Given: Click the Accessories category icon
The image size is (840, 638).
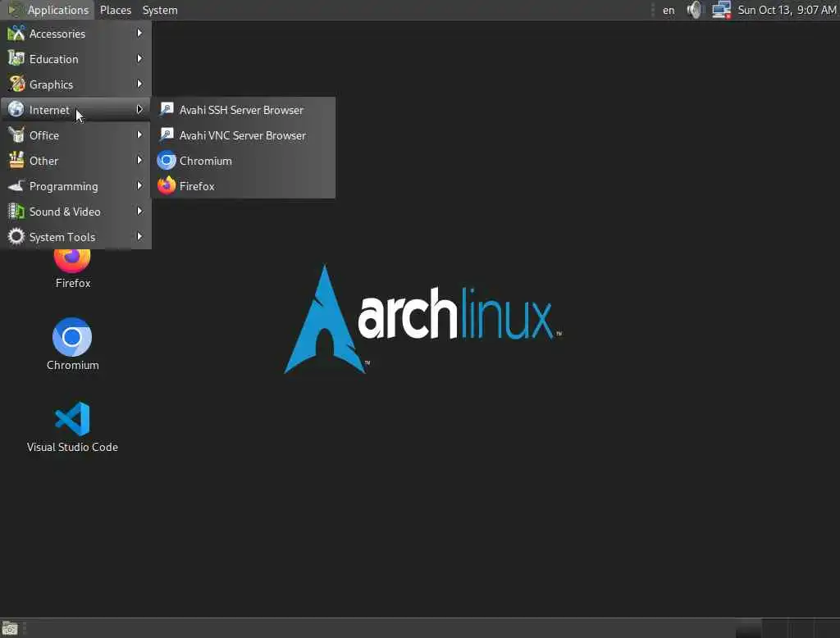Looking at the screenshot, I should 16,34.
